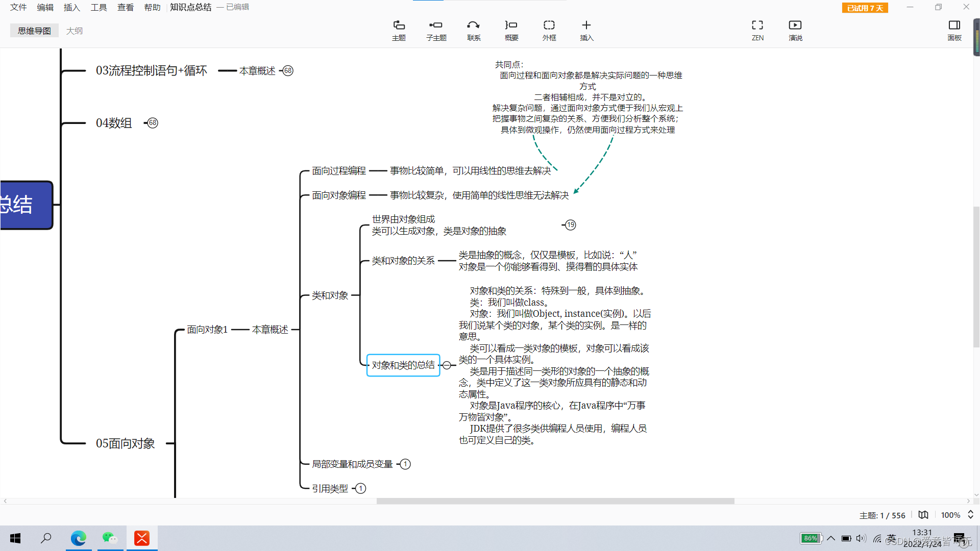
Task: Open network settings tray icon
Action: coord(877,538)
